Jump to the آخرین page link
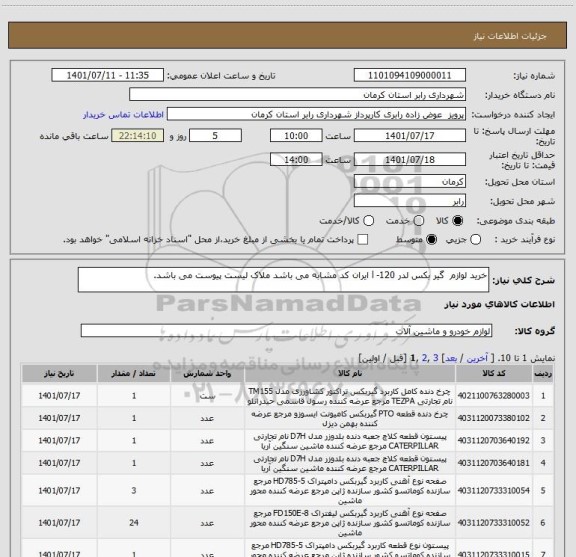 477,358
